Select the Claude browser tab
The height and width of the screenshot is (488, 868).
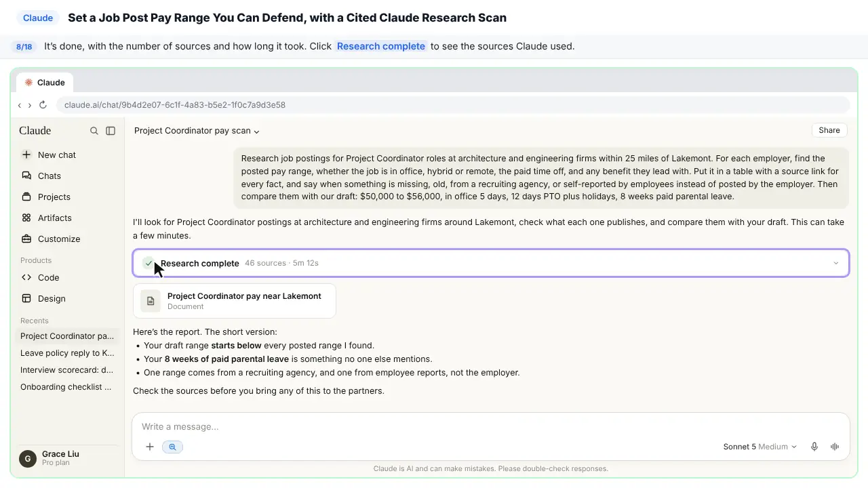45,83
